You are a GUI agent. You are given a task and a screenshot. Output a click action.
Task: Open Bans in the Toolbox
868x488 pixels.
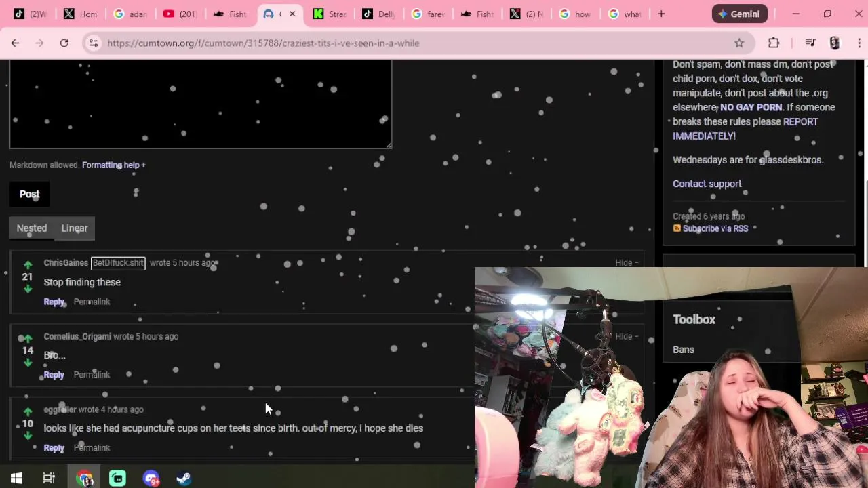pyautogui.click(x=684, y=350)
